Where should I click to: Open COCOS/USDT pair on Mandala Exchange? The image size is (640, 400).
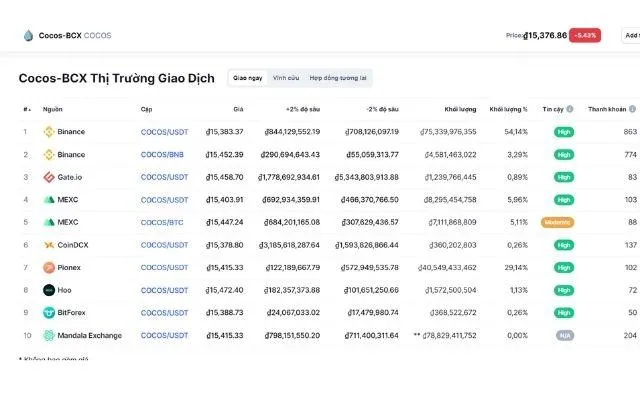coord(164,336)
